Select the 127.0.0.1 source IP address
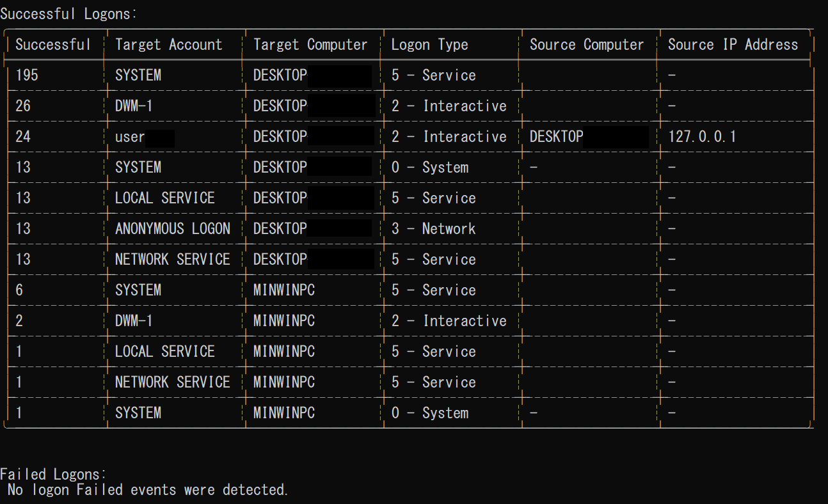The width and height of the screenshot is (828, 504). [x=702, y=137]
